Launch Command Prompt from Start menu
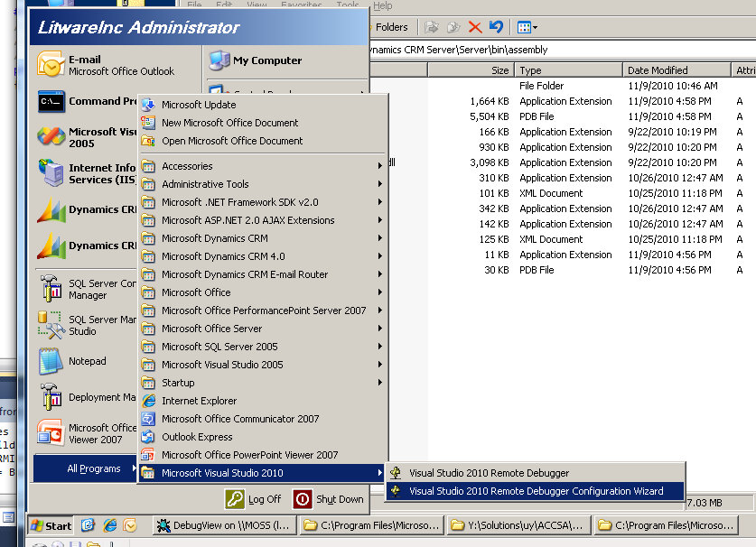The image size is (756, 547). (x=87, y=101)
